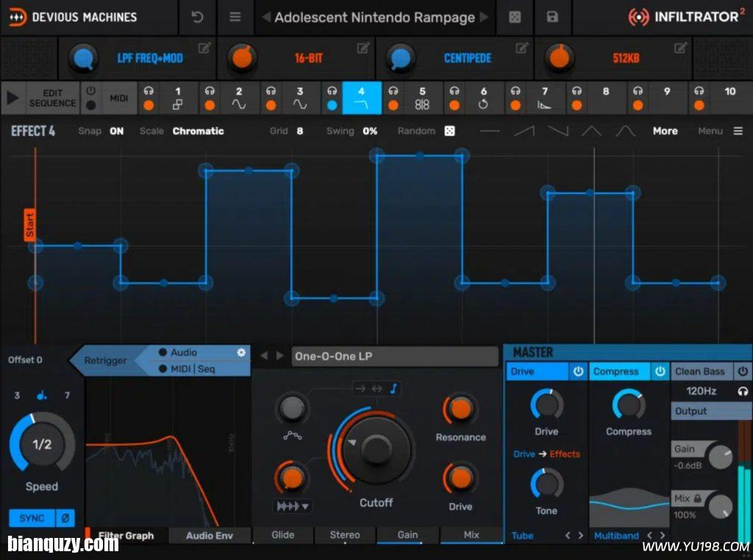Solo effect slot 2 with headphone icon
The image size is (753, 560).
[210, 91]
